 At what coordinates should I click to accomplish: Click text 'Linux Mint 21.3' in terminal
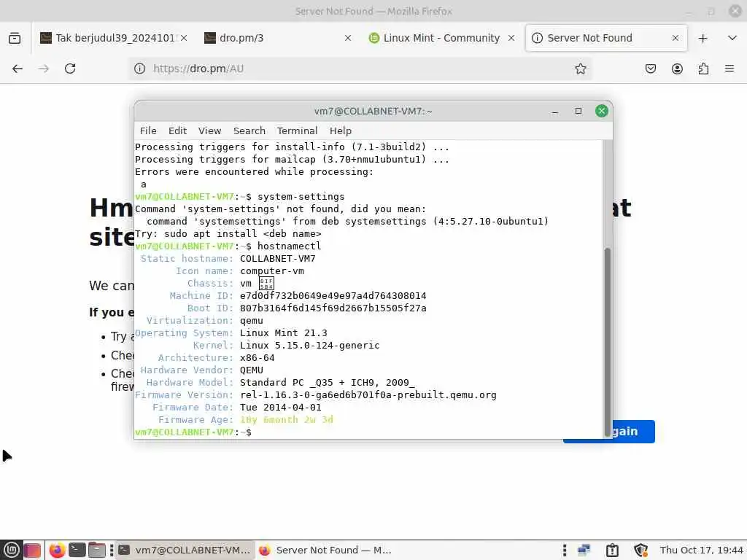[x=284, y=332]
